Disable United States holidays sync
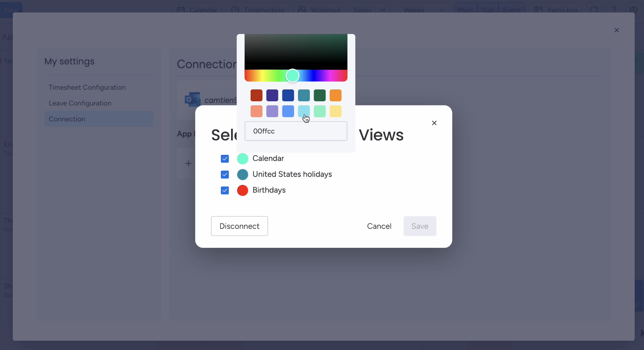This screenshot has width=644, height=350. 225,174
